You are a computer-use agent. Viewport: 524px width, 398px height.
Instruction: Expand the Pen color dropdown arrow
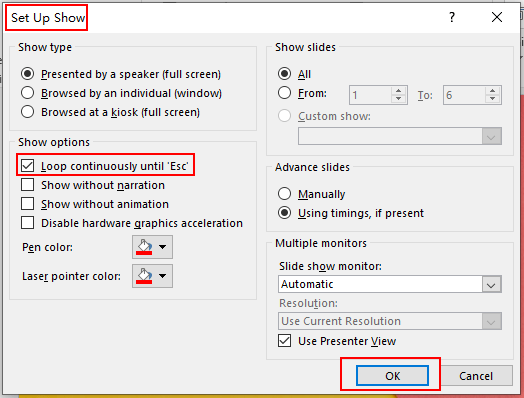(163, 247)
